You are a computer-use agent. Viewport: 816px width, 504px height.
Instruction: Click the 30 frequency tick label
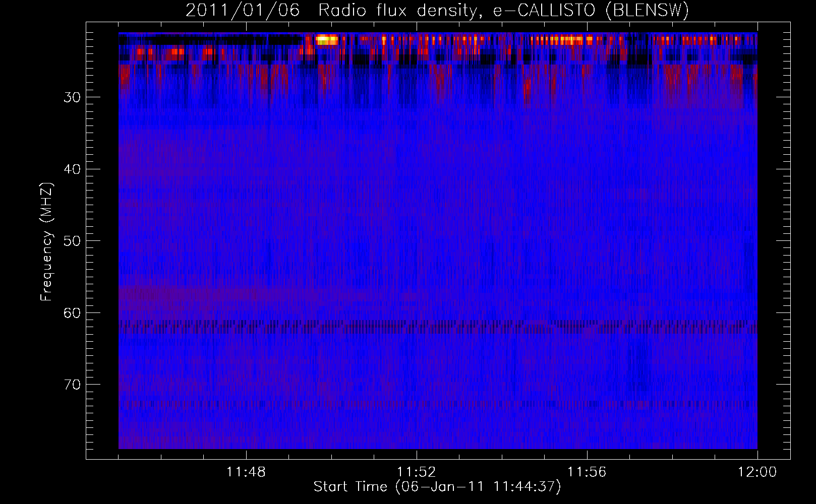tap(72, 97)
